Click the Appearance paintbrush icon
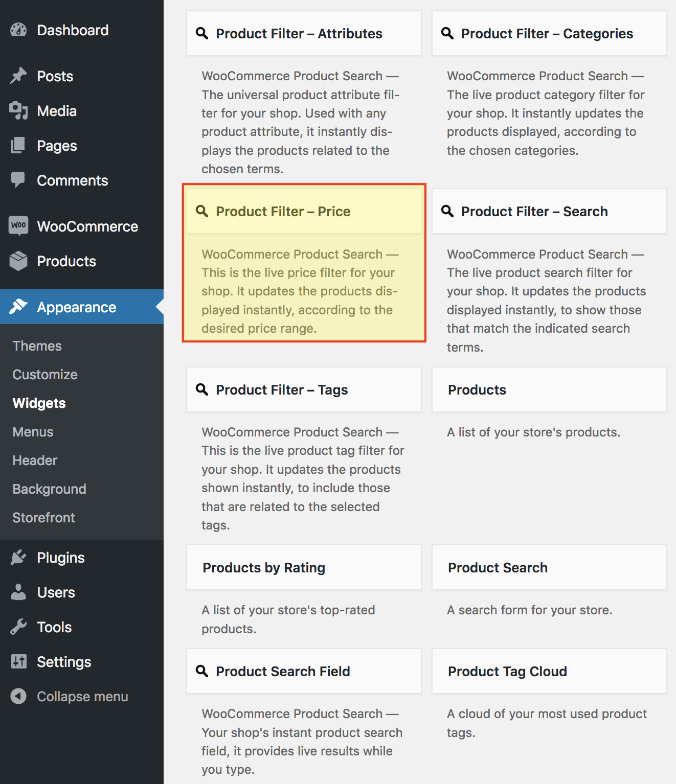Screen dimensions: 676x784 point(18,307)
